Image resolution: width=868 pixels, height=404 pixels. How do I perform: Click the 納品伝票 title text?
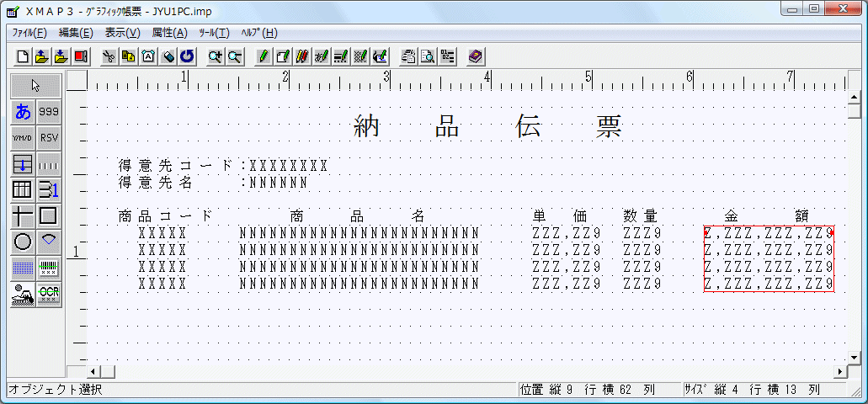click(487, 126)
